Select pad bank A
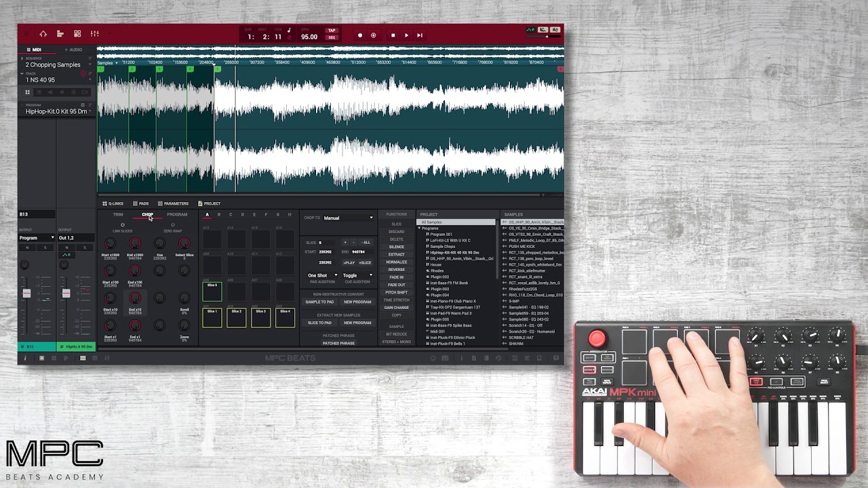The width and height of the screenshot is (868, 488). point(207,215)
